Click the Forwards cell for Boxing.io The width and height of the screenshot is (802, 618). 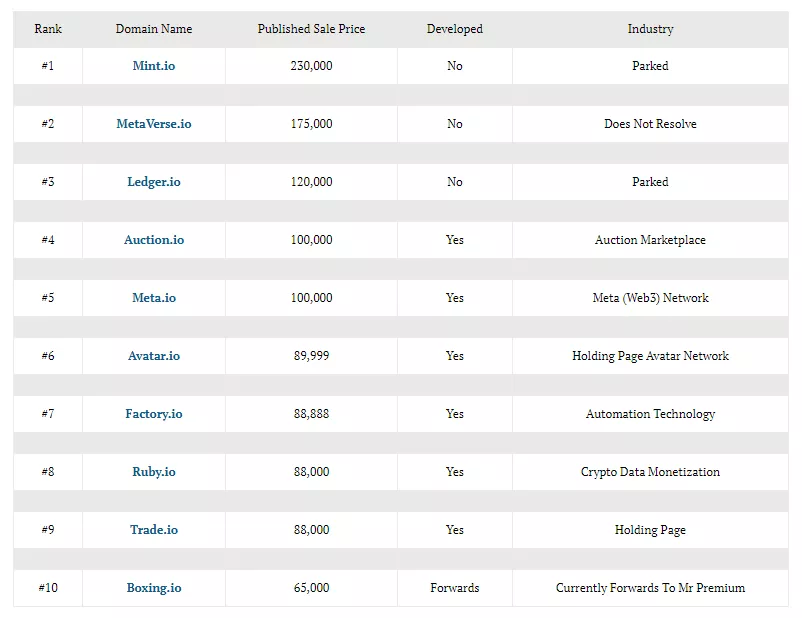[455, 588]
